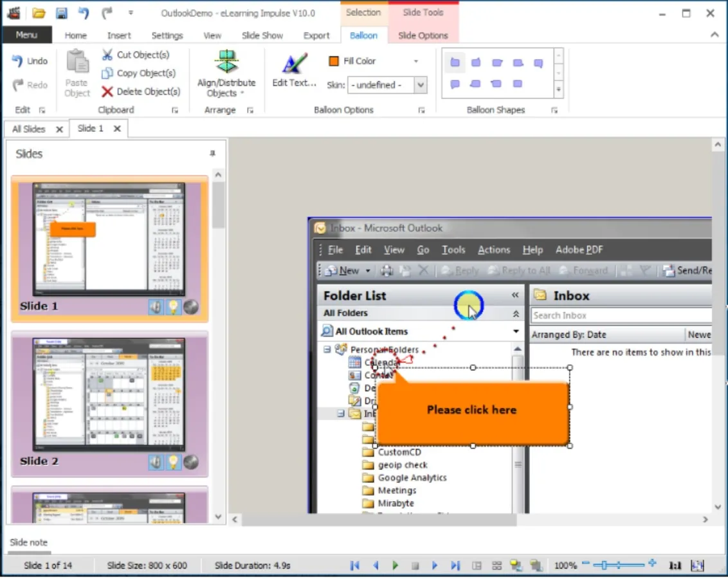Click the Undo arrow in ribbon
The height and width of the screenshot is (579, 728).
(18, 60)
